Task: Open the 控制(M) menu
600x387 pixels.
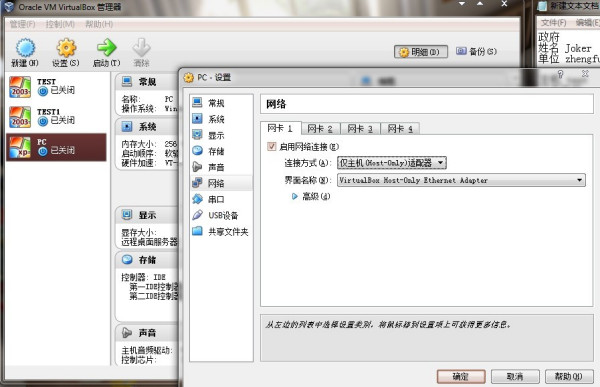Action: point(60,24)
